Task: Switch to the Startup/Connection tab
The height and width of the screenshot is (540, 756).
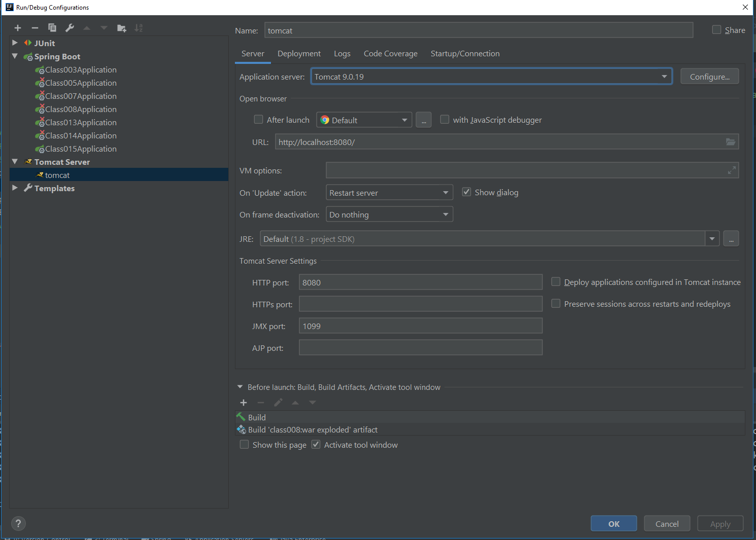Action: (x=465, y=54)
